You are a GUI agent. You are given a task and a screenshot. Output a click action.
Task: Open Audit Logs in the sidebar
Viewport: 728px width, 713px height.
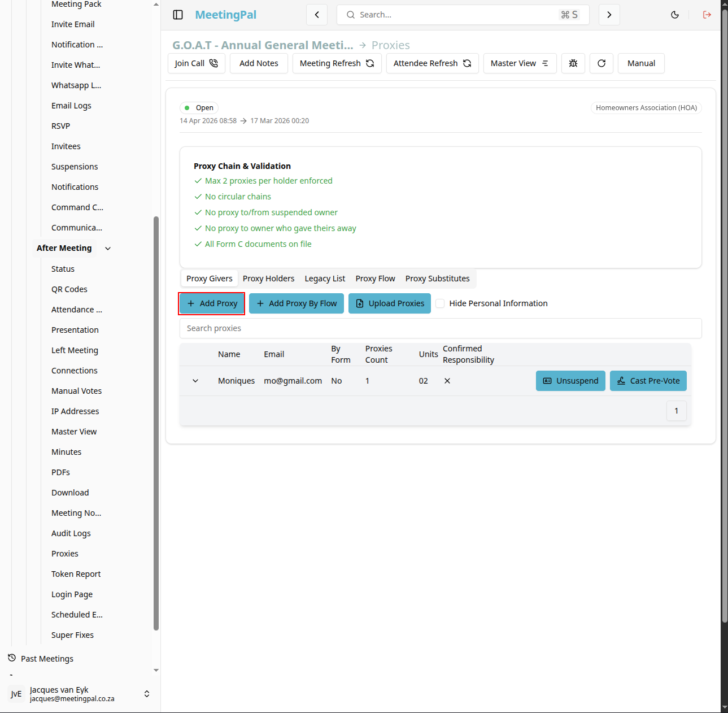tap(71, 533)
